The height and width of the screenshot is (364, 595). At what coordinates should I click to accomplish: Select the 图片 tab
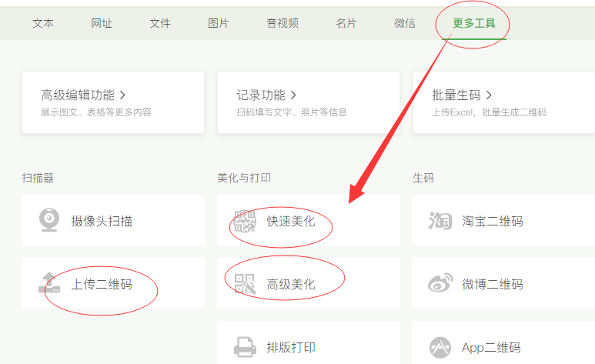pos(219,23)
